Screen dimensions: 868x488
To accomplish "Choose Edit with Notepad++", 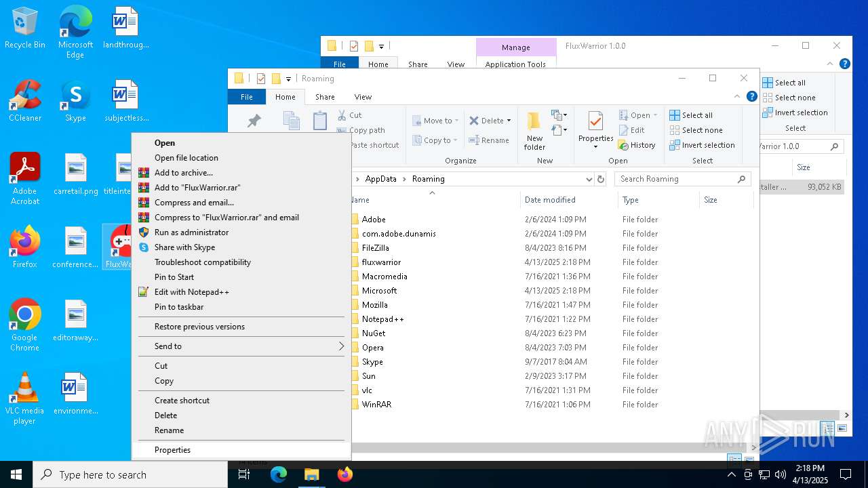I will (x=241, y=292).
